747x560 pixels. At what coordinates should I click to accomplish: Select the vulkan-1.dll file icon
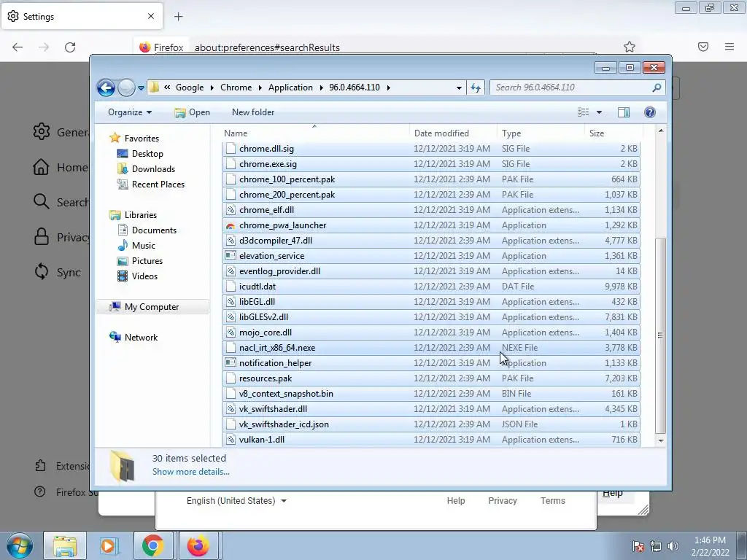(x=231, y=440)
